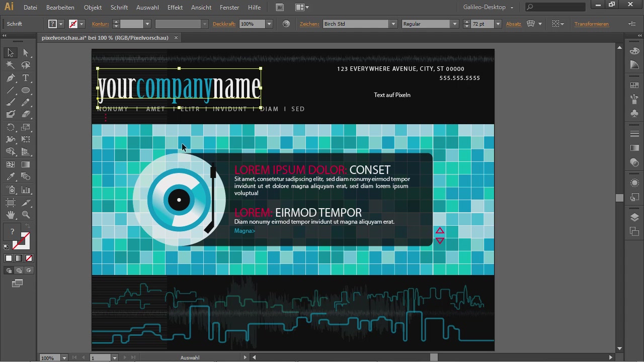
Task: Activate Color mode under fill swatch
Action: click(9, 258)
